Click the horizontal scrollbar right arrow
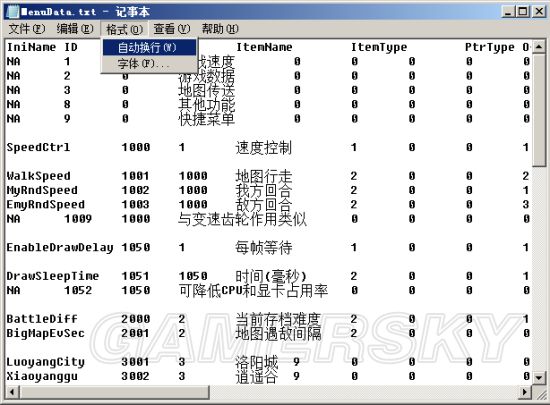550x405 pixels. [525, 391]
